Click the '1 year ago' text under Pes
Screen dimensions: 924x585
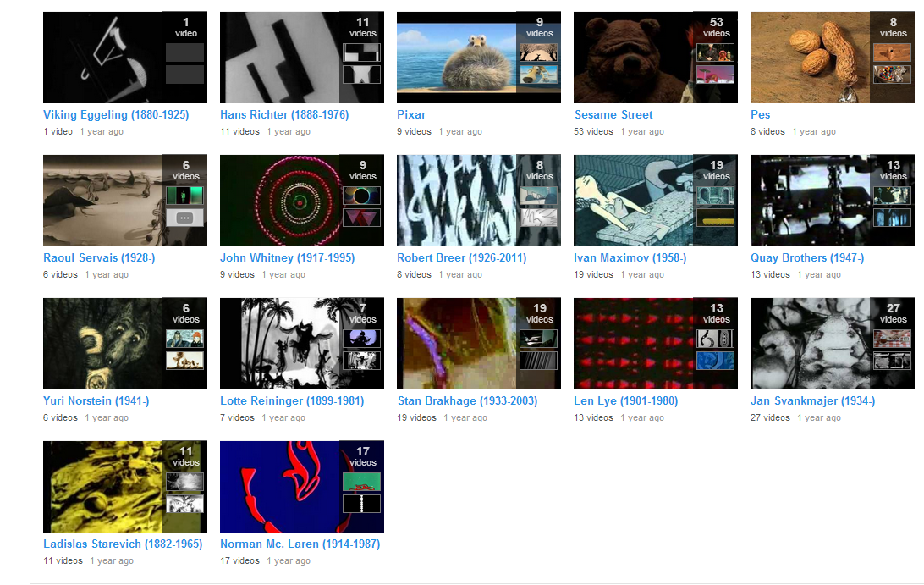tap(814, 131)
